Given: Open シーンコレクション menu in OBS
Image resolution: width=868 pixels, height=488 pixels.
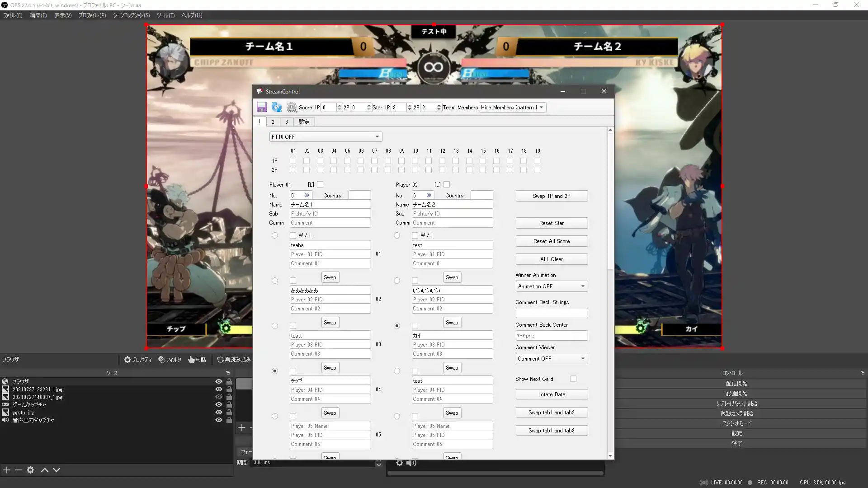Looking at the screenshot, I should coord(131,15).
